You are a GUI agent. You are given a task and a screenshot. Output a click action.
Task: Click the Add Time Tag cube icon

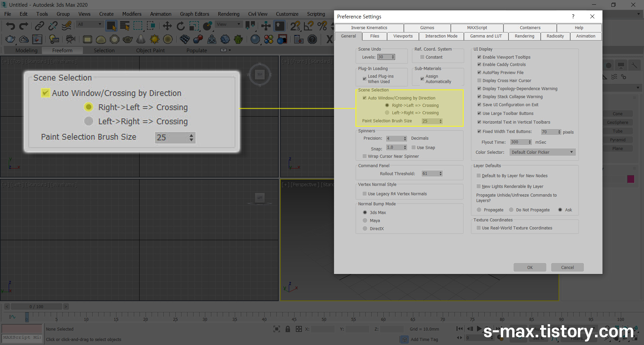(404, 339)
